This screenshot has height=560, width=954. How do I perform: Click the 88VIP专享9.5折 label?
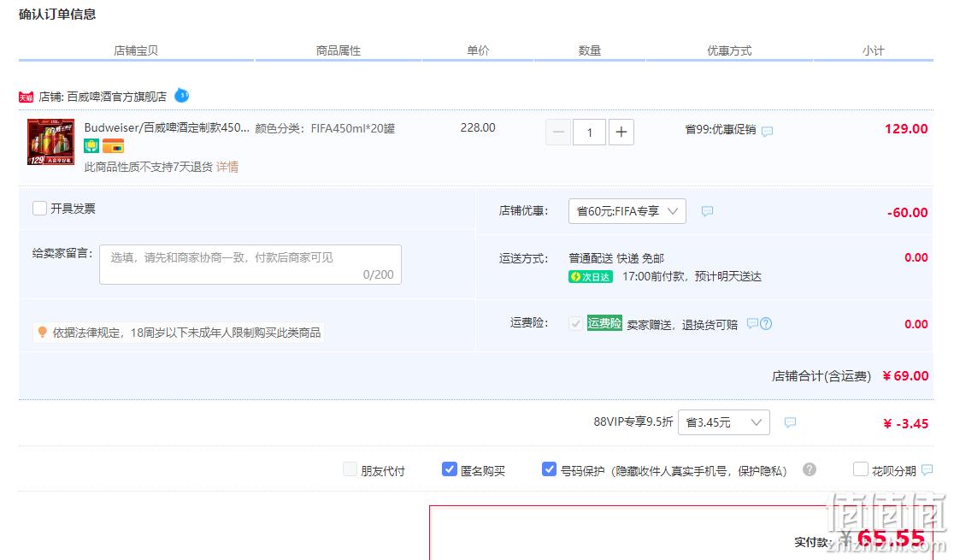[633, 421]
